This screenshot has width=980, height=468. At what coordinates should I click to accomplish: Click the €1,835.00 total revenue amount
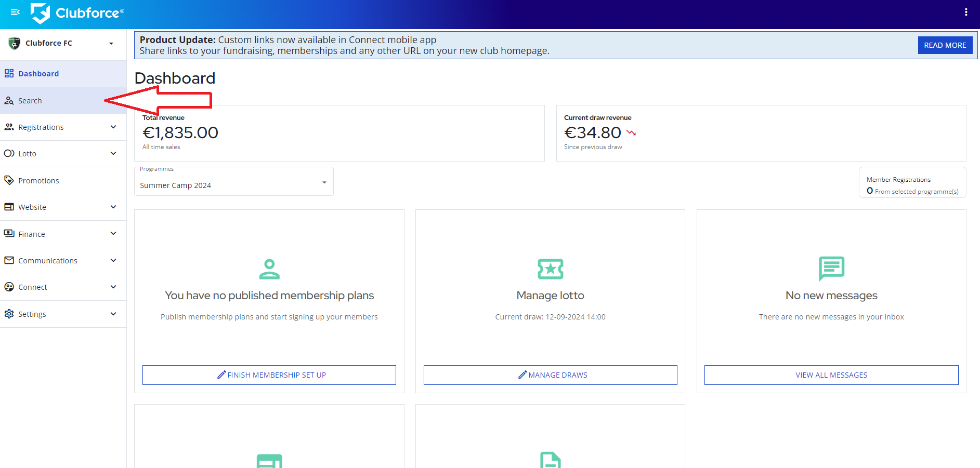pyautogui.click(x=180, y=133)
